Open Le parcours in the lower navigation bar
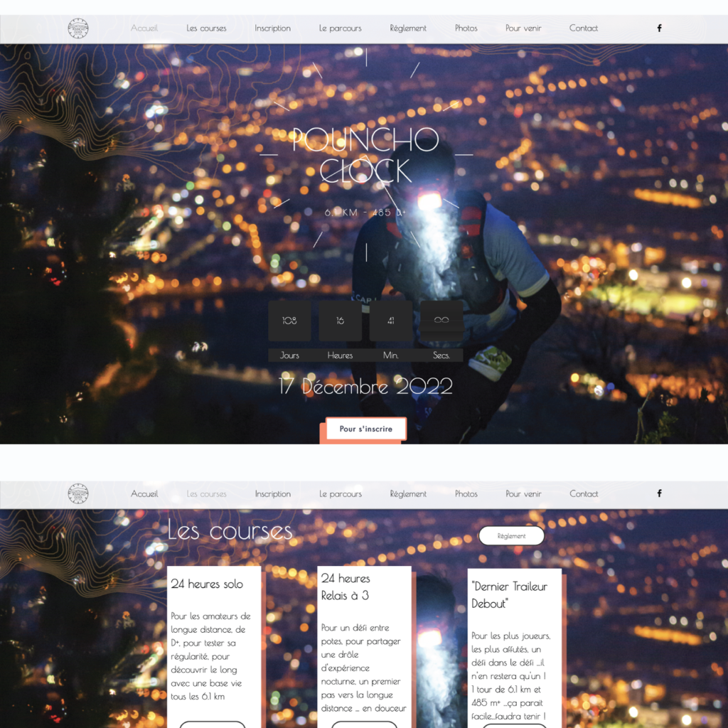 pos(341,494)
